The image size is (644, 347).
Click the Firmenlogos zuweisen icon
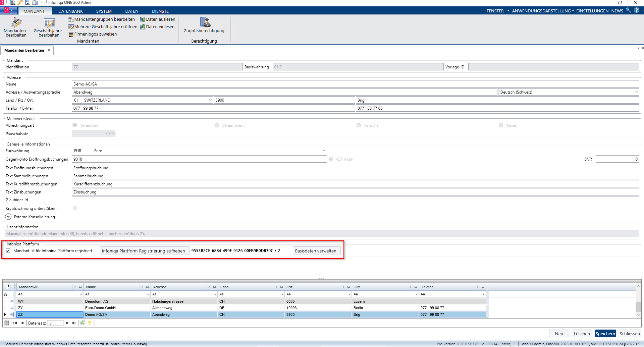click(x=71, y=34)
